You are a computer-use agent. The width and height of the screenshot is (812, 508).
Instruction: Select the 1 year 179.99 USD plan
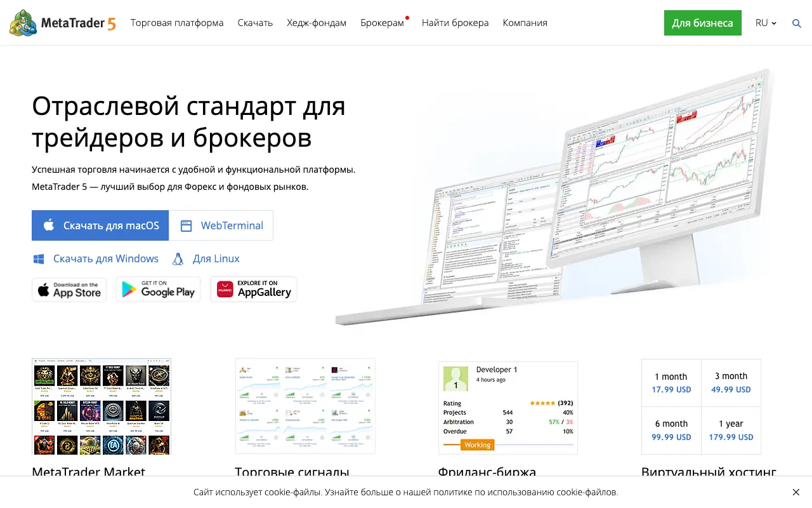click(731, 431)
